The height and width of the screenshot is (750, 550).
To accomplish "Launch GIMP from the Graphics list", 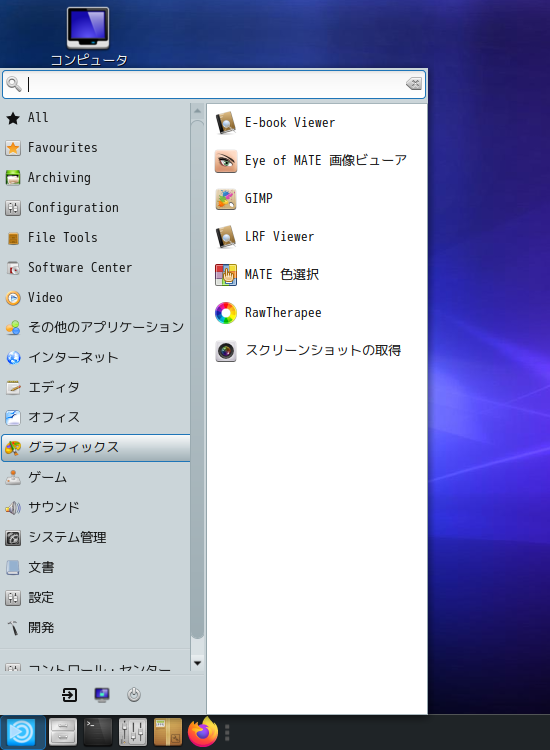I will click(x=317, y=199).
